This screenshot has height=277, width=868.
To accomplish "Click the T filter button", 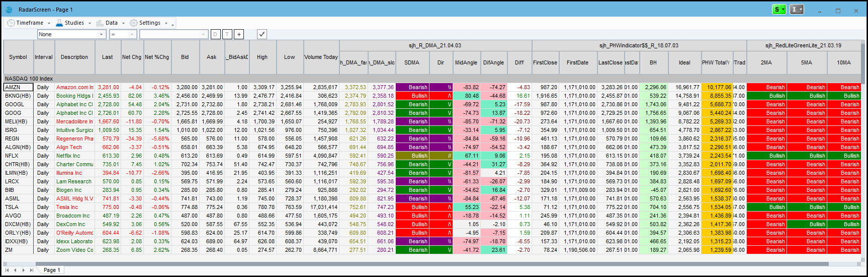I will click(227, 34).
